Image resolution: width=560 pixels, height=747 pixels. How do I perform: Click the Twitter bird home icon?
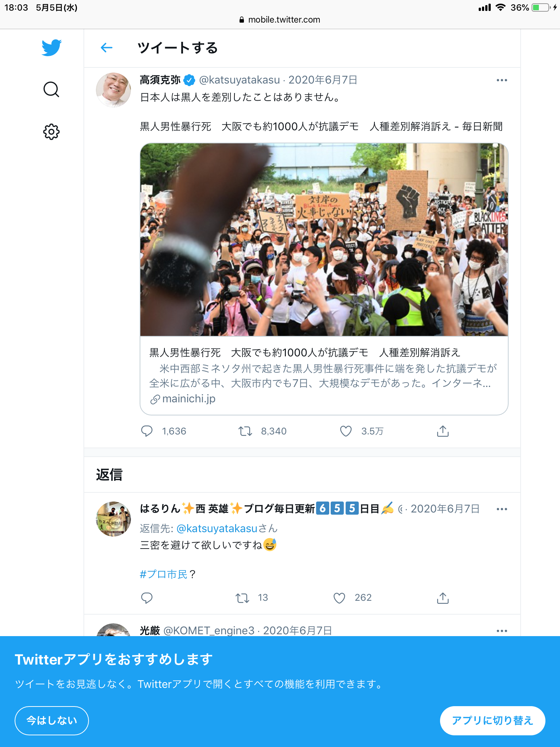[x=51, y=47]
